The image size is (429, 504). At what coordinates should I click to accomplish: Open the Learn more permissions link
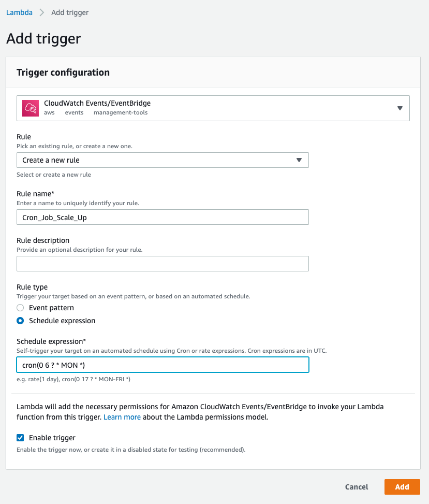tap(122, 417)
